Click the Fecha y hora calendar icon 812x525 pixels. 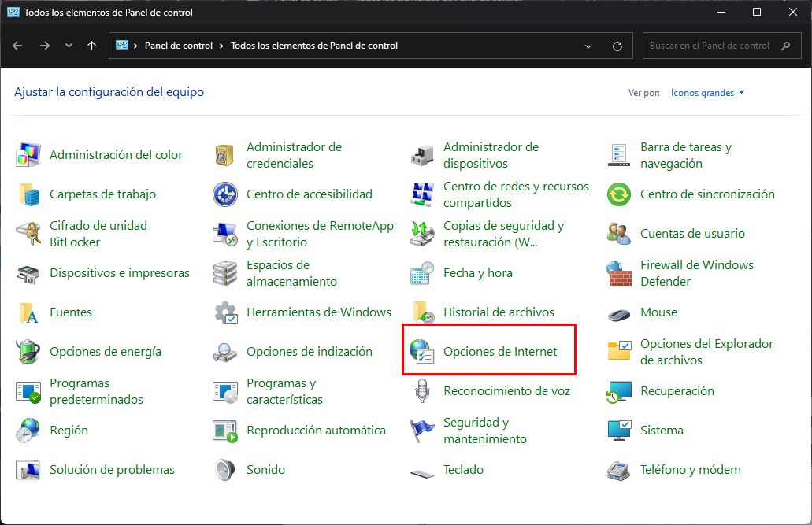tap(421, 273)
